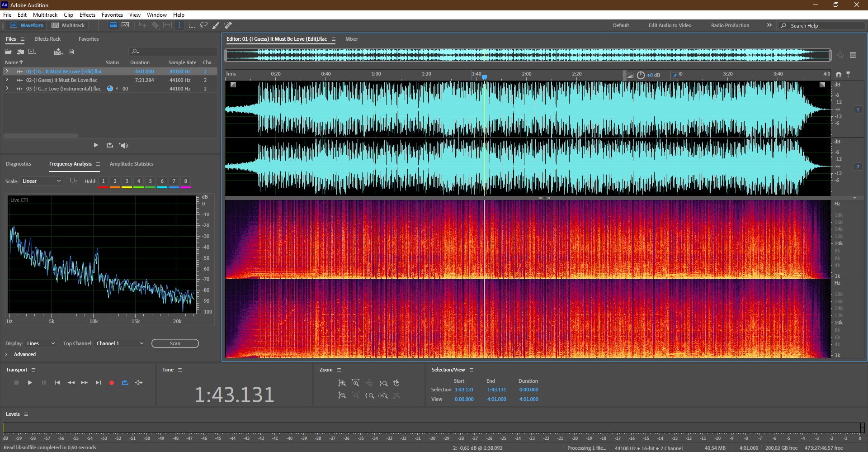Screen dimensions: 868x452
Task: Open the Scale Linear dropdown
Action: tap(41, 181)
